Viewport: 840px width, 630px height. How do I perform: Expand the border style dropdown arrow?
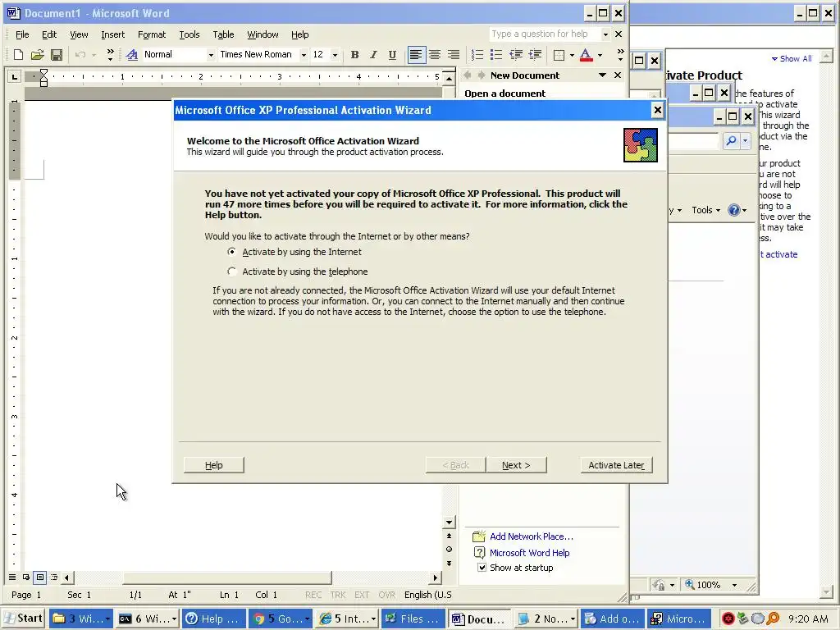point(572,55)
